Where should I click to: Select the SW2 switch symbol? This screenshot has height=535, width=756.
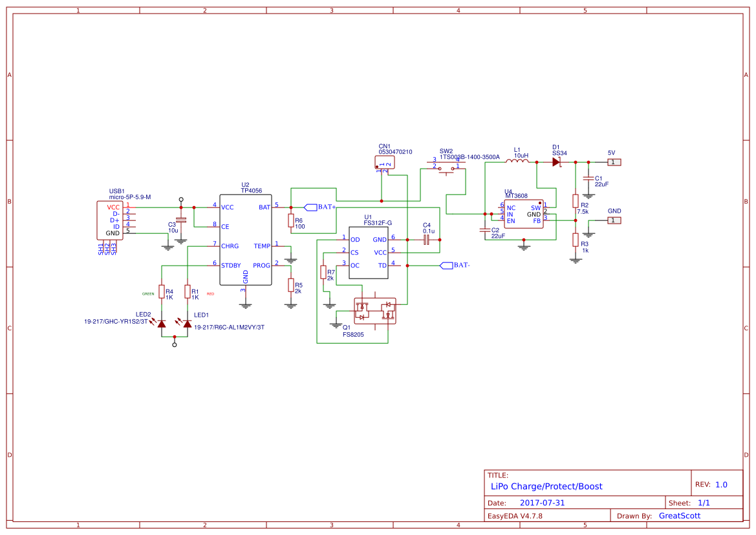point(446,168)
